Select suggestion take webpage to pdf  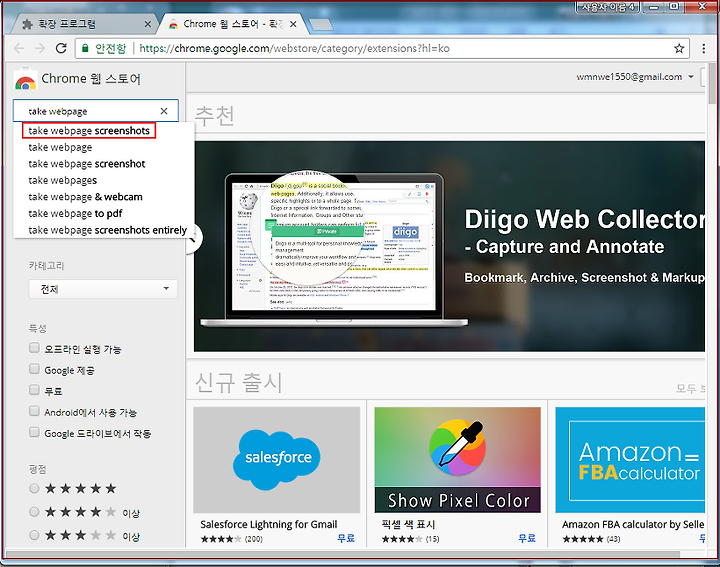75,213
